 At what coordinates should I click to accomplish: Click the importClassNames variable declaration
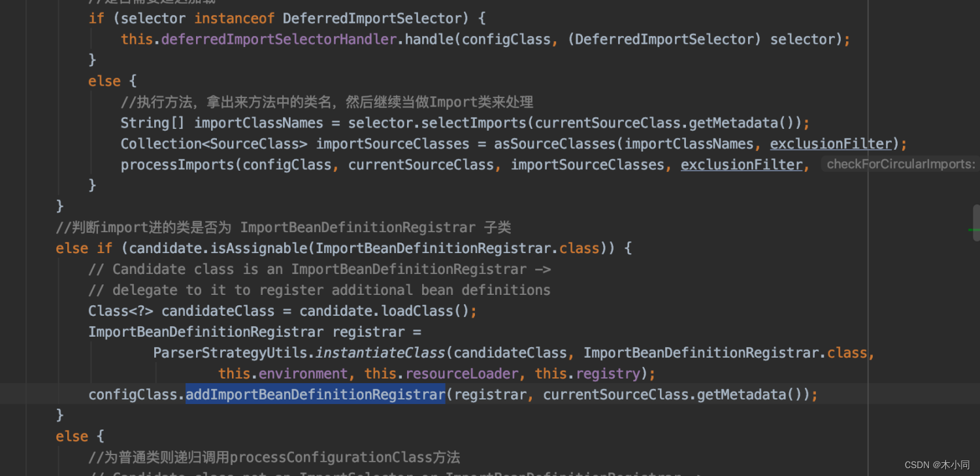pyautogui.click(x=259, y=123)
